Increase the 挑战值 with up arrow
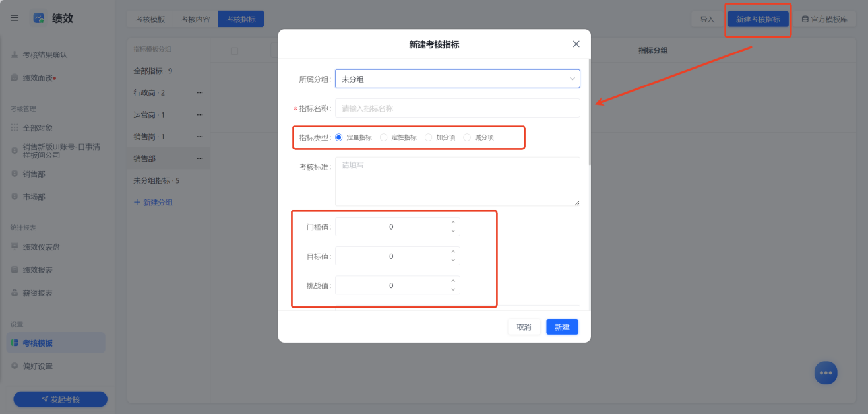This screenshot has width=868, height=414. 453,281
